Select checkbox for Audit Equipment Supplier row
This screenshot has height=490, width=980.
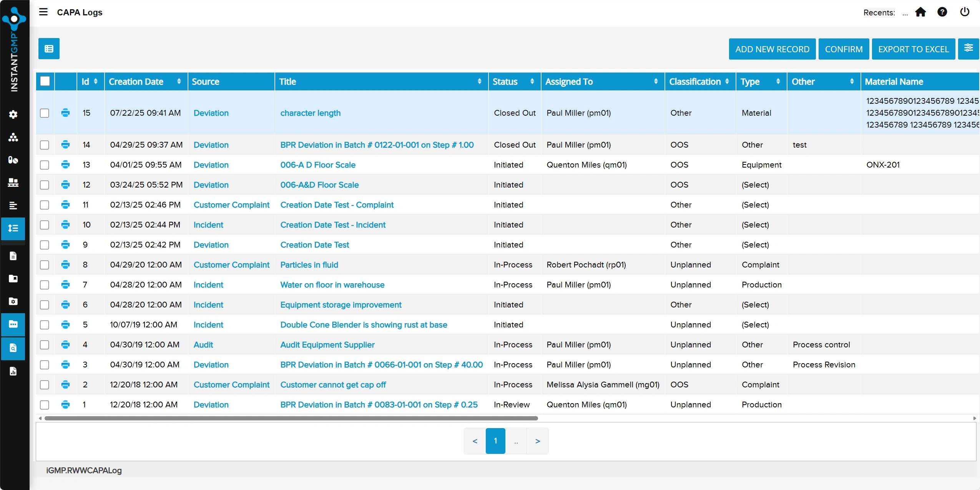(45, 345)
